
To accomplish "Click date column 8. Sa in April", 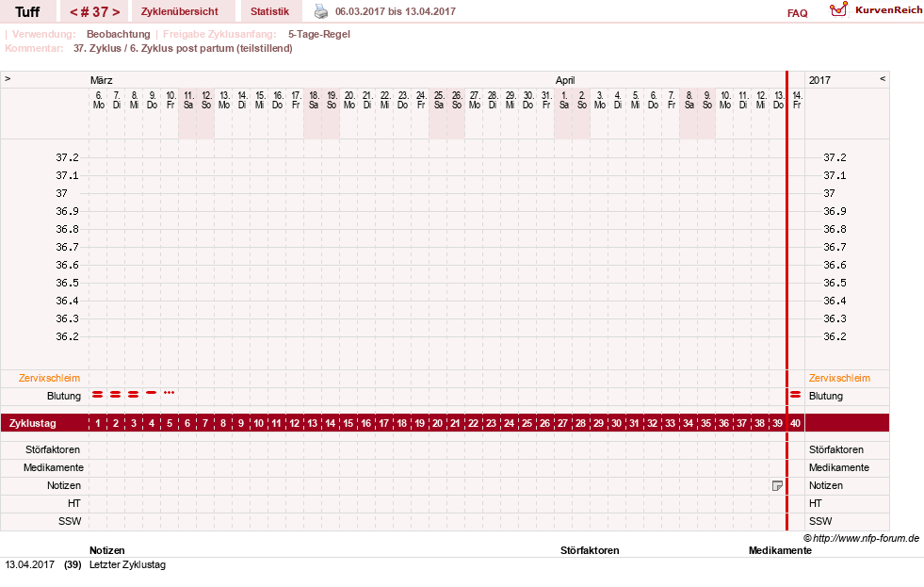I will (689, 100).
